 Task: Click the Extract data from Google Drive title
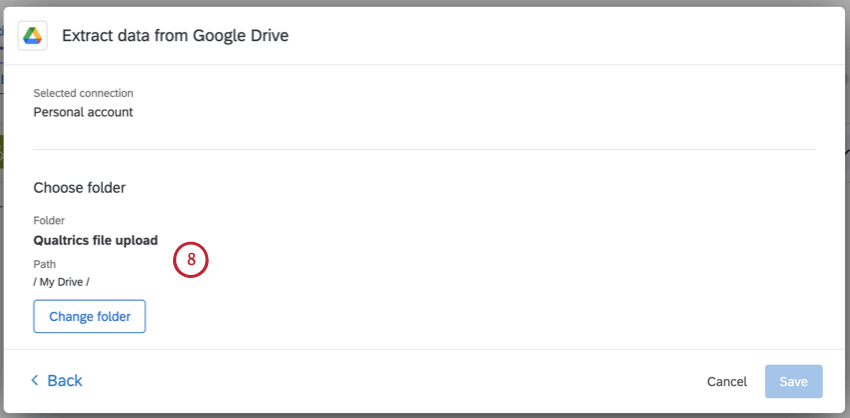[x=175, y=36]
